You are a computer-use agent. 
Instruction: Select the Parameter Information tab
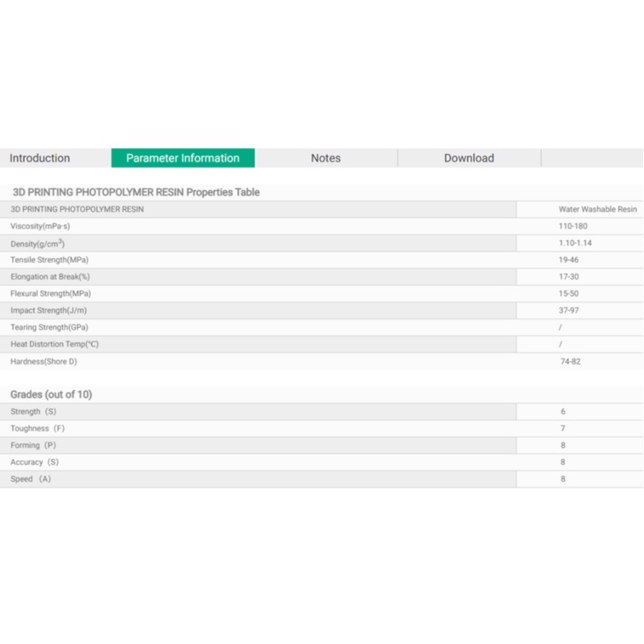tap(183, 158)
